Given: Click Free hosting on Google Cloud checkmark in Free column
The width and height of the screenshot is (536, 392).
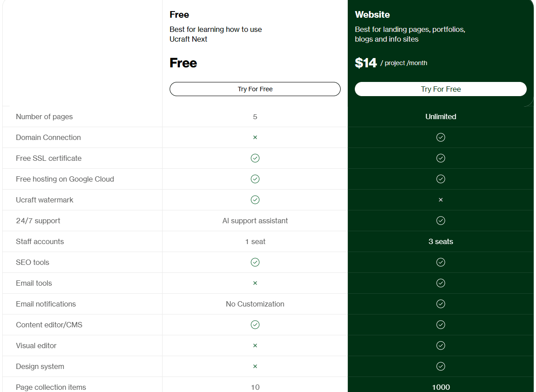Looking at the screenshot, I should pyautogui.click(x=255, y=179).
